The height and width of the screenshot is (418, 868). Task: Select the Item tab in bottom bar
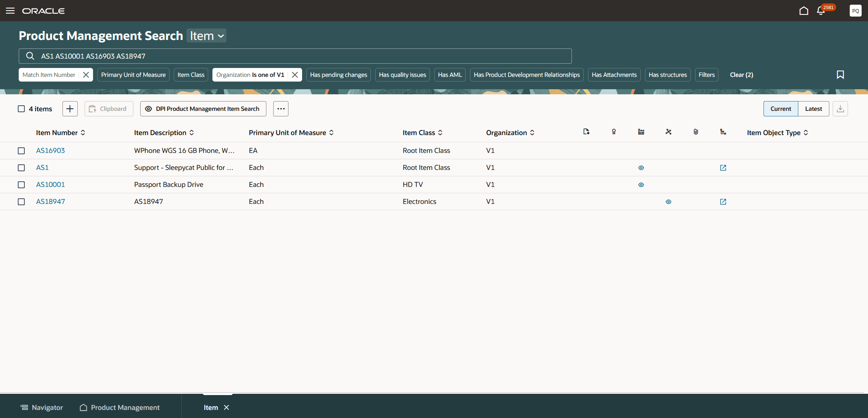(211, 407)
